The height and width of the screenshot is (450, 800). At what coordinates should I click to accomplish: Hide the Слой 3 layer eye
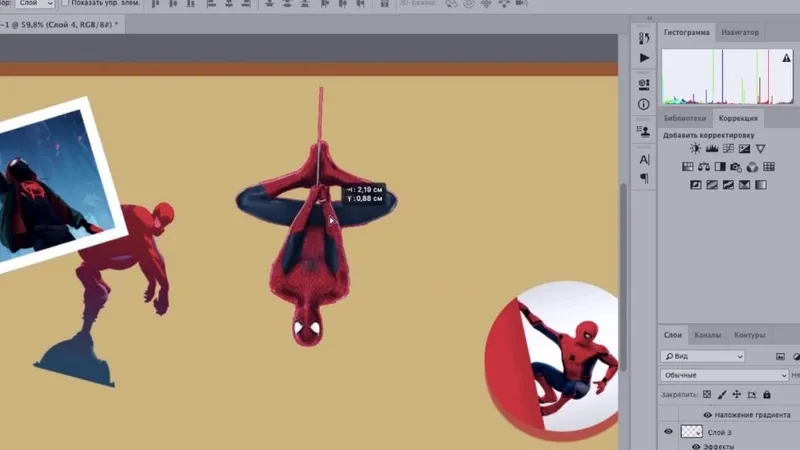pos(668,432)
